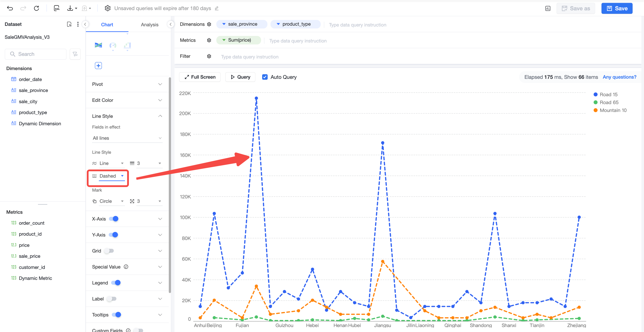Screen dimensions: 644x332
Task: Click the blue Save button
Action: (x=617, y=8)
